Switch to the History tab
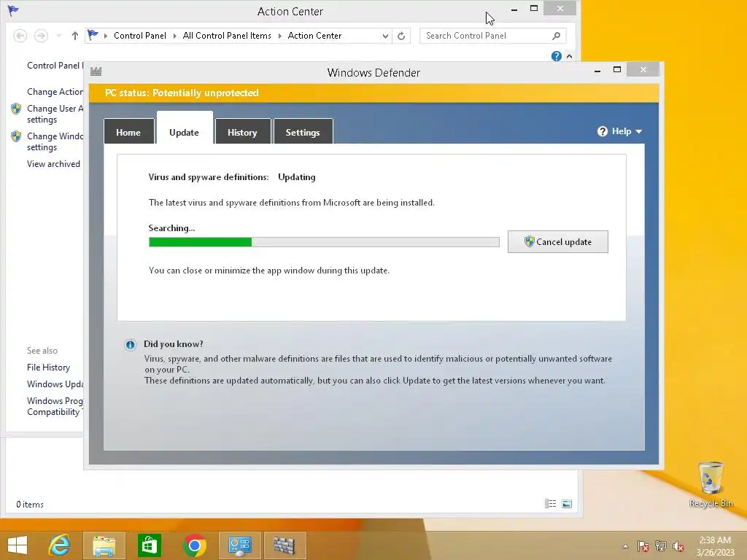 click(242, 132)
